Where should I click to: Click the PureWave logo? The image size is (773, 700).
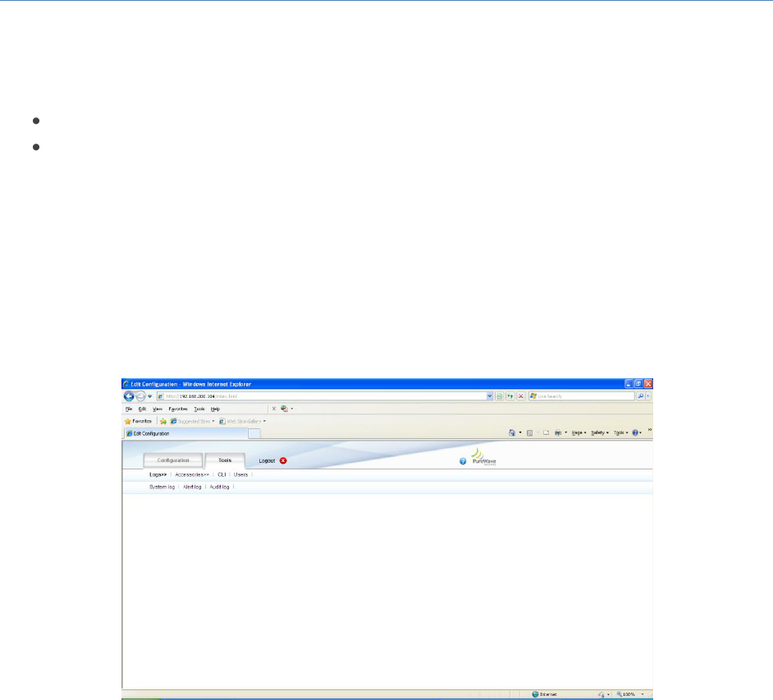pos(483,457)
